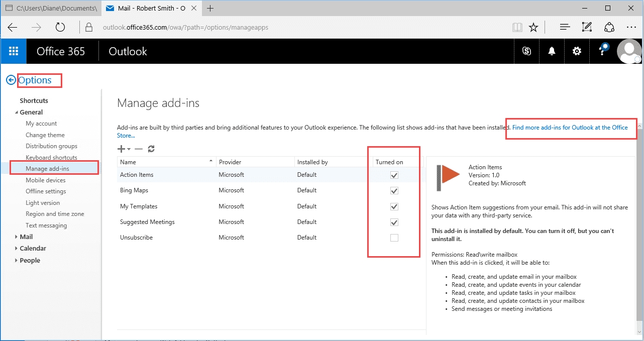
Task: Click the address bar lock icon
Action: pyautogui.click(x=89, y=28)
